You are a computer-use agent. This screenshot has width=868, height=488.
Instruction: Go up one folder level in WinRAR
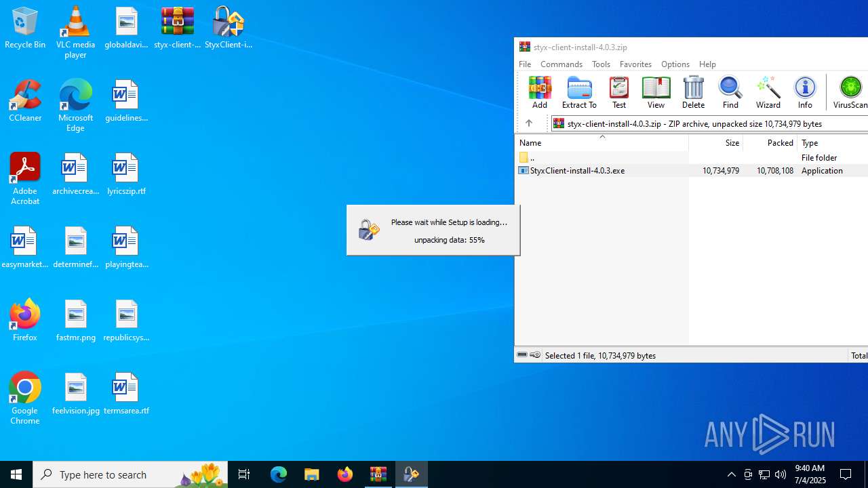coord(529,123)
